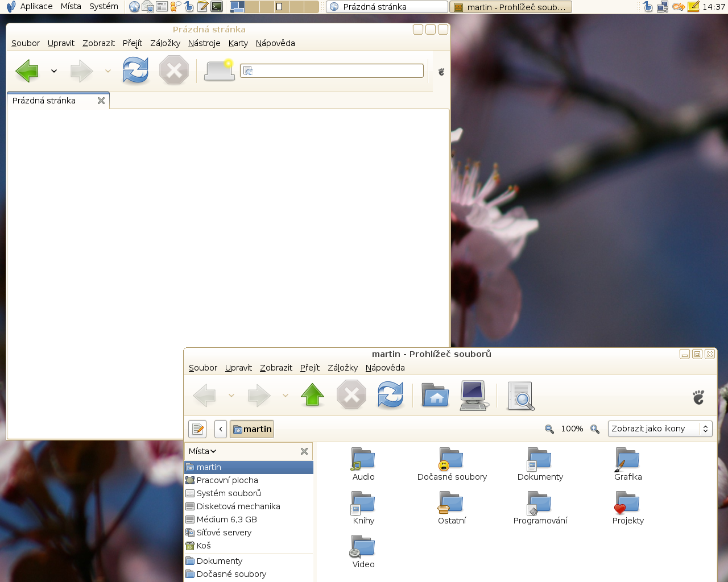The image size is (728, 582).
Task: Click the martin path bar button
Action: click(252, 429)
